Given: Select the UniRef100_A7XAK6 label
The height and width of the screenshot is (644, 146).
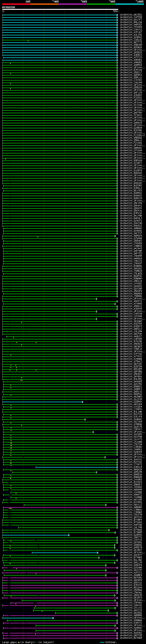Looking at the screenshot, I should click(x=131, y=304).
